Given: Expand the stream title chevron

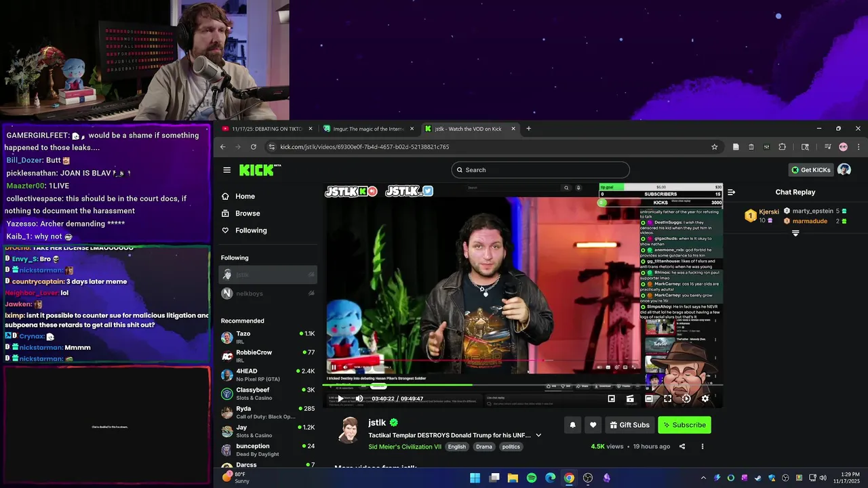Looking at the screenshot, I should coord(538,435).
